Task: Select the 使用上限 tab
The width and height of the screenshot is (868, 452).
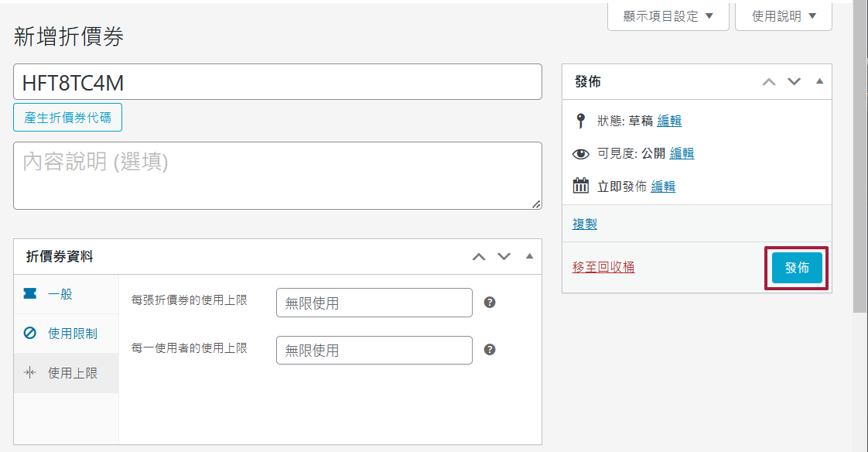Action: click(x=73, y=373)
